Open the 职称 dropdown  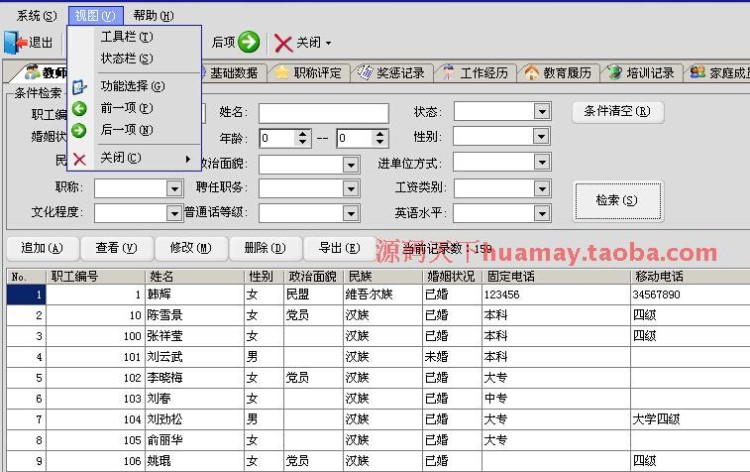coord(174,188)
